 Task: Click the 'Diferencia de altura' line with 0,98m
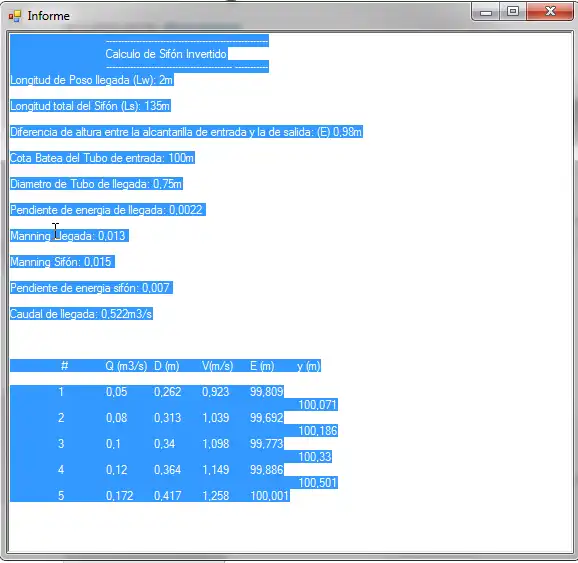tap(186, 132)
